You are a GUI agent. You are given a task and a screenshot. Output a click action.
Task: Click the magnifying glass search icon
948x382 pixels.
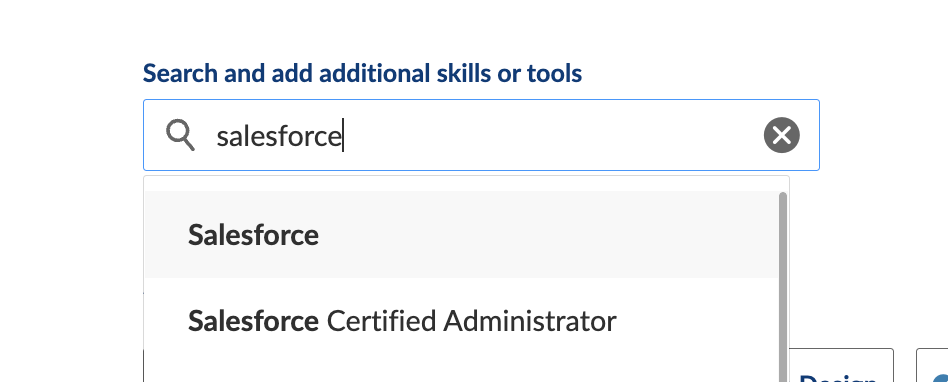(x=180, y=135)
